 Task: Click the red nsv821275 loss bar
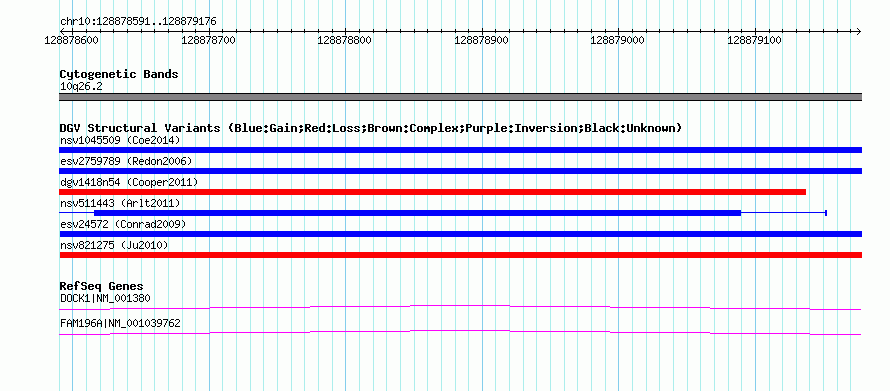[x=460, y=255]
